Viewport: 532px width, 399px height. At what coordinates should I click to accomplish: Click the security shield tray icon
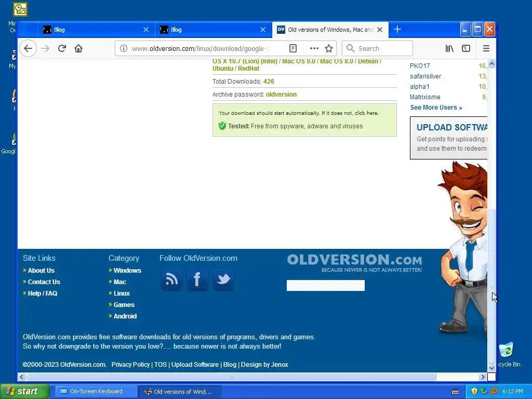click(x=474, y=391)
